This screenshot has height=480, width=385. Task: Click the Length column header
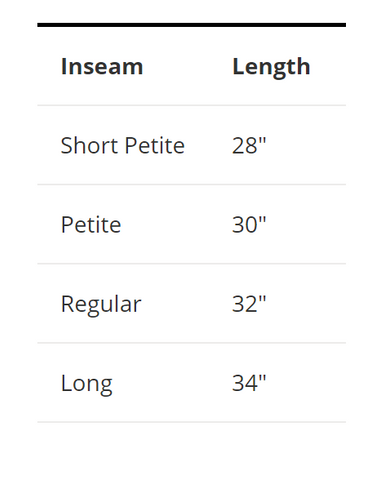click(271, 68)
